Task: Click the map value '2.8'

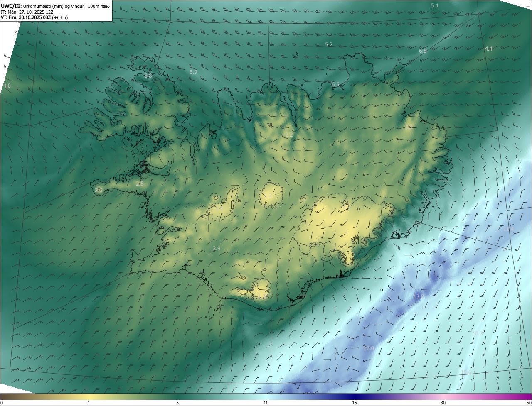Action: 140,183
